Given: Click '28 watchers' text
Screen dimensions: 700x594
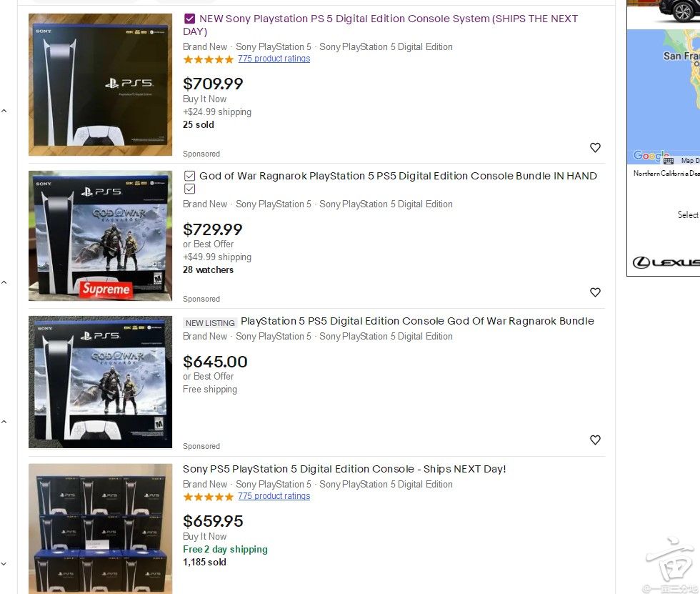Looking at the screenshot, I should 208,270.
